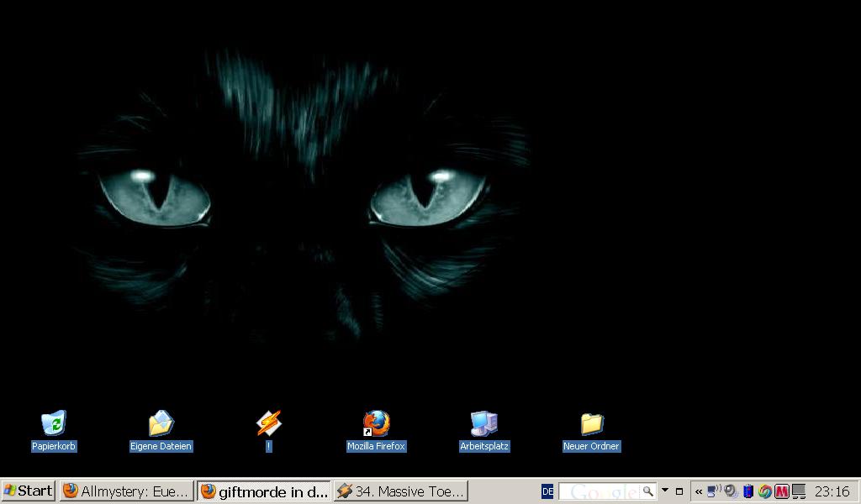This screenshot has width=861, height=504.
Task: Open the Google deskbar options dropdown arrow
Action: coord(665,491)
